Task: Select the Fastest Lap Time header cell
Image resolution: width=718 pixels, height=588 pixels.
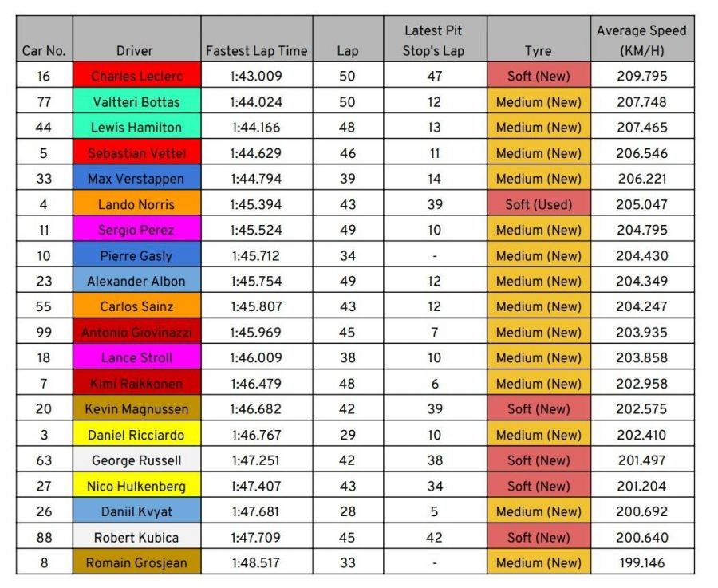Action: click(x=256, y=40)
